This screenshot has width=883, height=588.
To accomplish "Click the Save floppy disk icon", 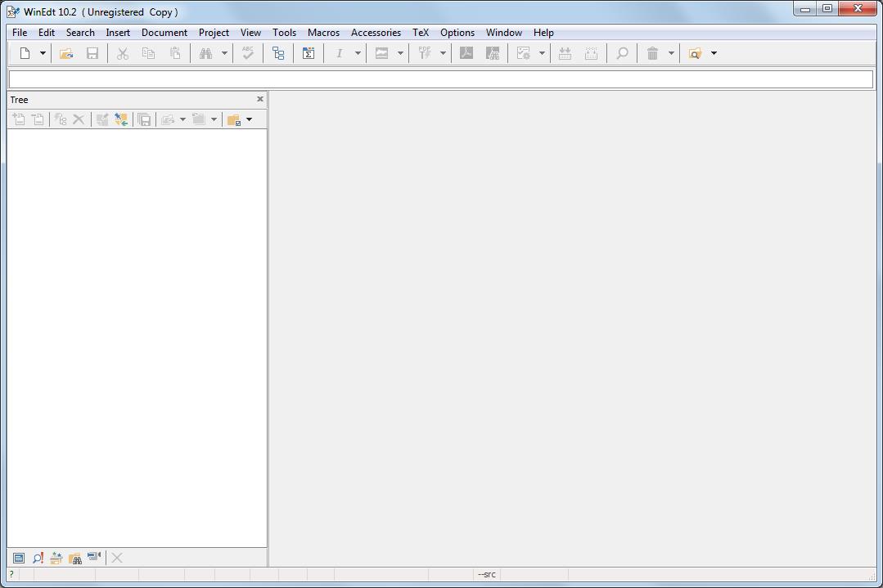I will pyautogui.click(x=92, y=53).
